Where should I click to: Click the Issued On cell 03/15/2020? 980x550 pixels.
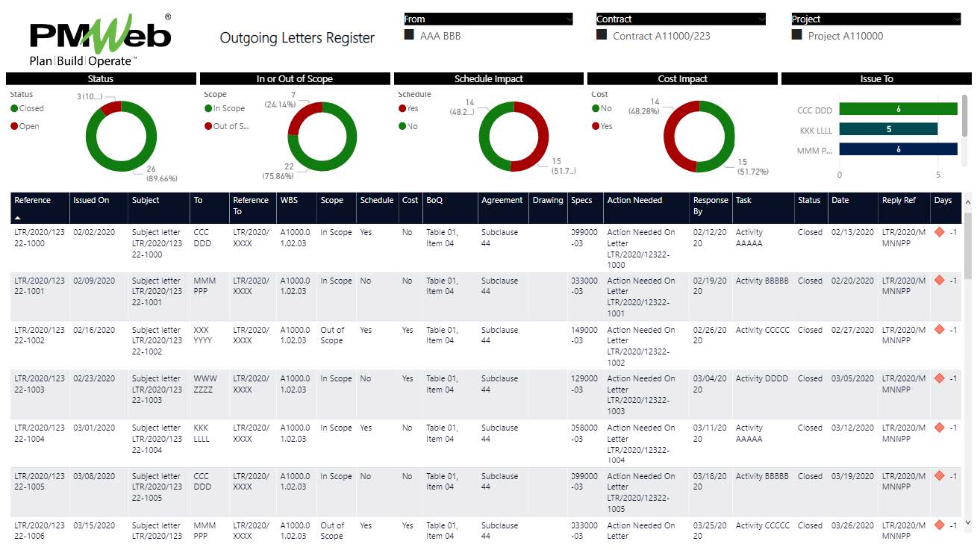[94, 525]
